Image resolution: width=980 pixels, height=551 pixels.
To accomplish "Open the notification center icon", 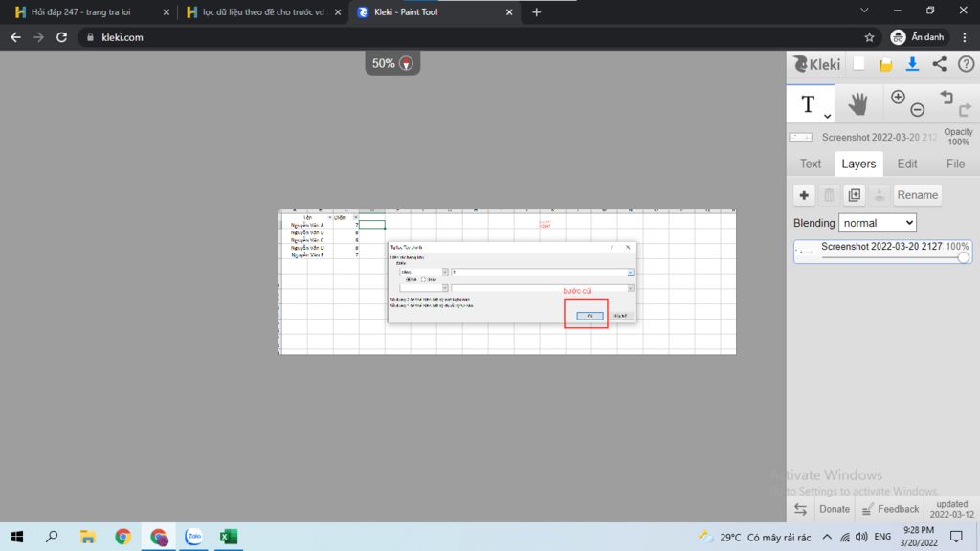I will (956, 537).
